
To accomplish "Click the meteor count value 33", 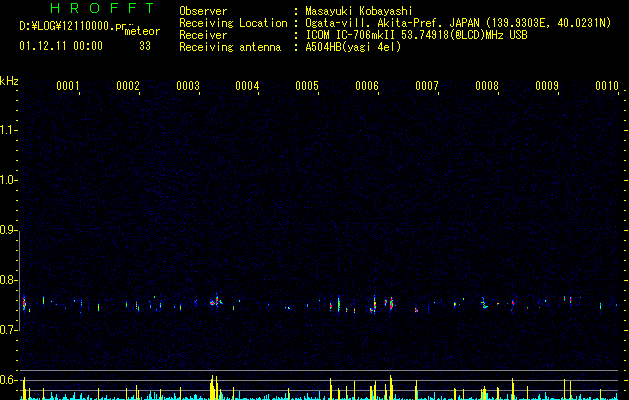I will [x=145, y=46].
